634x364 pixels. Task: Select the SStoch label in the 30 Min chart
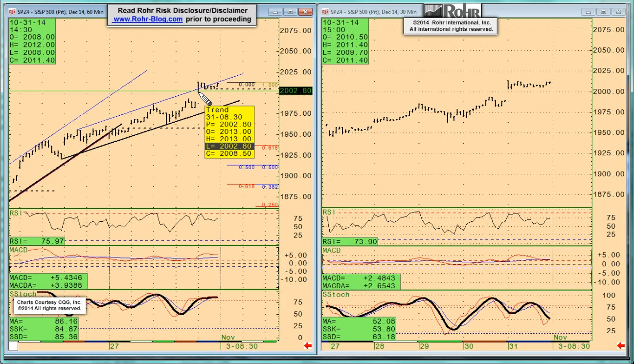click(336, 295)
